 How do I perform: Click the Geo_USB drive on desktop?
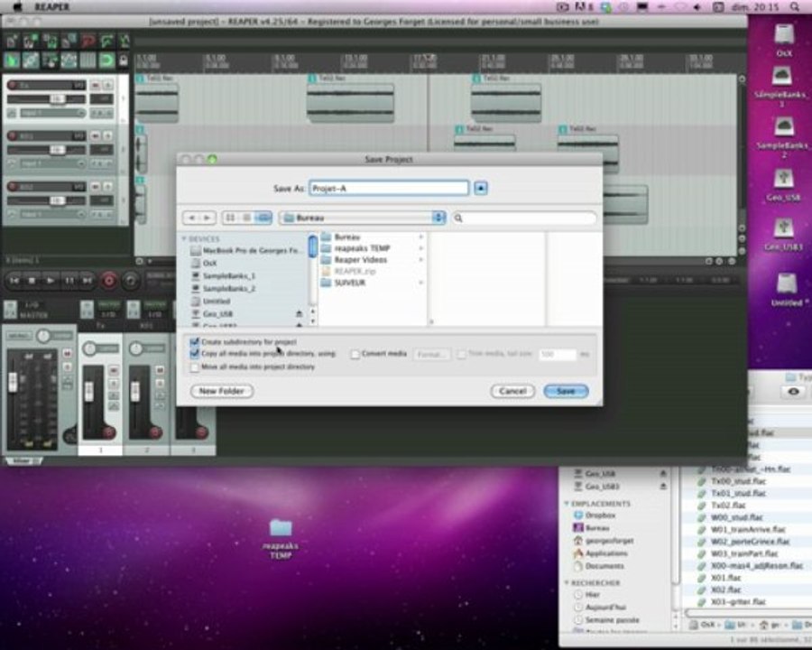click(x=783, y=184)
